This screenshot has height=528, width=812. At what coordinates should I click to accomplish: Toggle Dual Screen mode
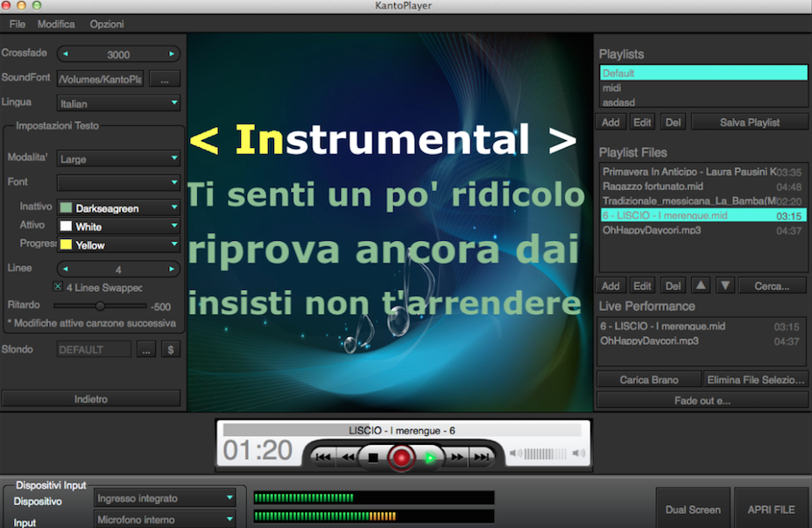pos(692,509)
